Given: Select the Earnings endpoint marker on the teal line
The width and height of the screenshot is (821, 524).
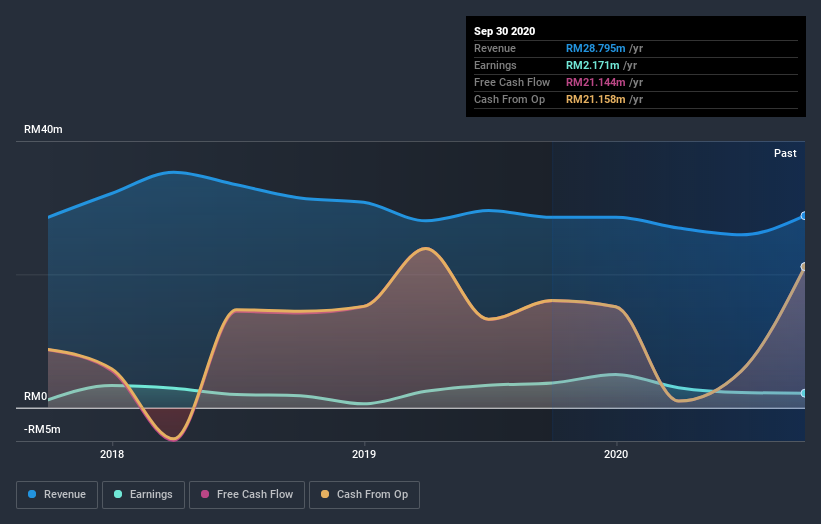Looking at the screenshot, I should tap(804, 393).
